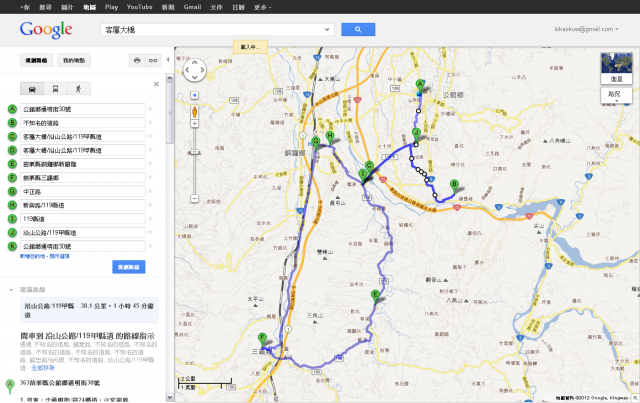Click the map pan direction control
The height and width of the screenshot is (403, 640).
(x=195, y=70)
